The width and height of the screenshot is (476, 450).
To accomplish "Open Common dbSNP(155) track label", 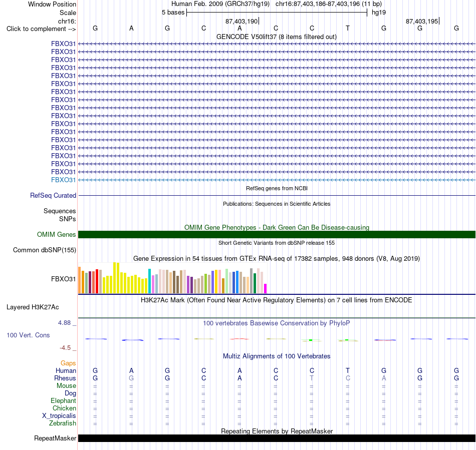I will 44,250.
